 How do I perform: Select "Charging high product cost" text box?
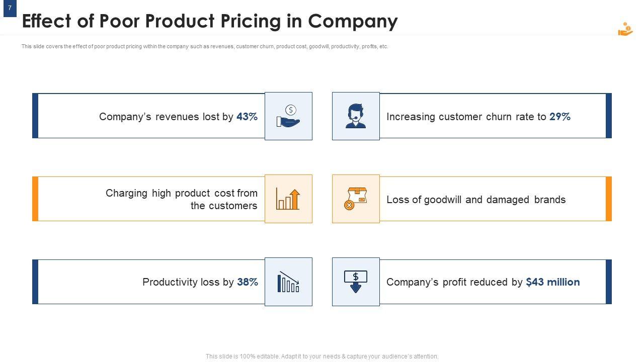pyautogui.click(x=181, y=199)
